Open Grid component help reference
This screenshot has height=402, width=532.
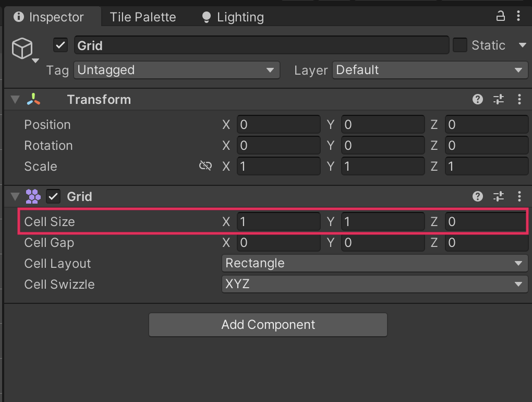pos(477,196)
